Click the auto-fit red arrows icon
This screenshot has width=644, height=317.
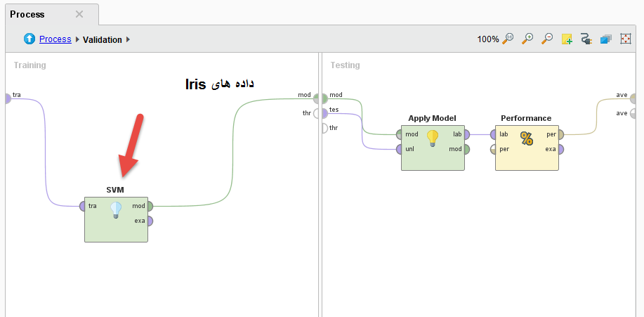[x=625, y=39]
